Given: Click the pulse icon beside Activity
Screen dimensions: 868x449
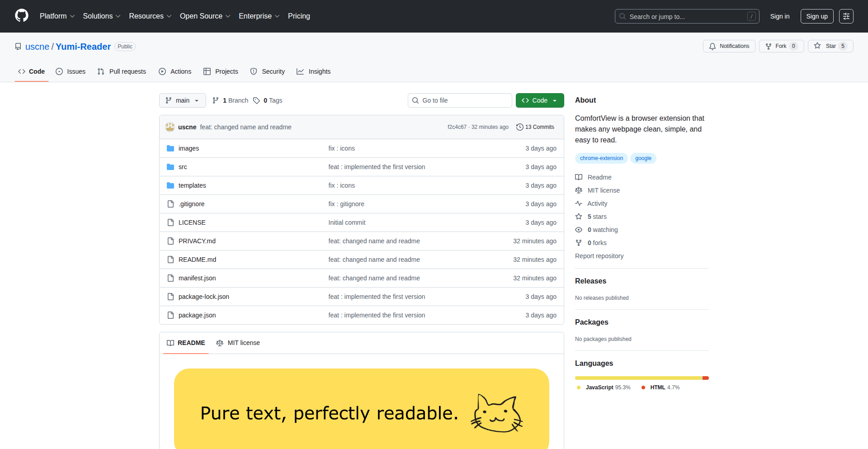Looking at the screenshot, I should click(579, 203).
